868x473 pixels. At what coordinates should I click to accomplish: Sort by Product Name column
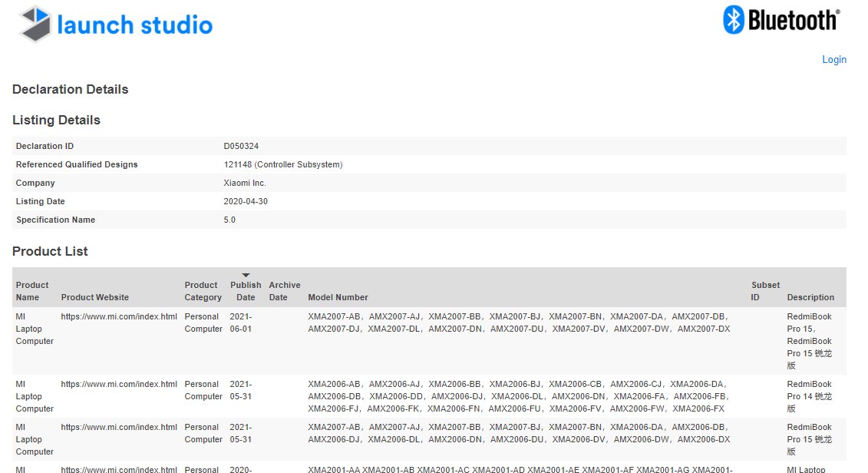click(32, 291)
